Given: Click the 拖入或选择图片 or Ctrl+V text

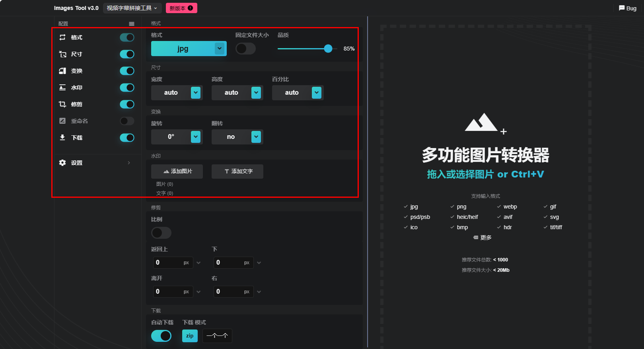Looking at the screenshot, I should (x=485, y=174).
